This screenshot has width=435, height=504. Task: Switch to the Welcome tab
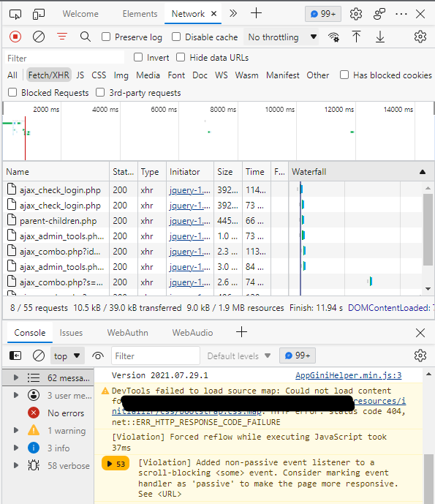80,14
